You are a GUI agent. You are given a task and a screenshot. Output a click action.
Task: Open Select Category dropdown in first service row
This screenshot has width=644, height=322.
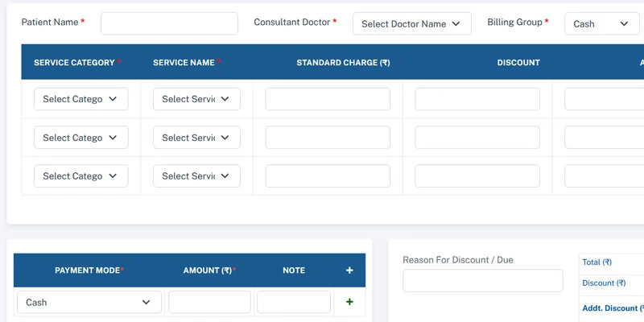pos(81,99)
